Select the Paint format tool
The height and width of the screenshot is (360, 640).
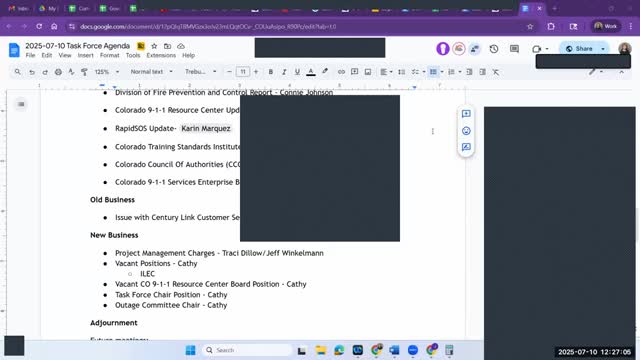coord(84,72)
